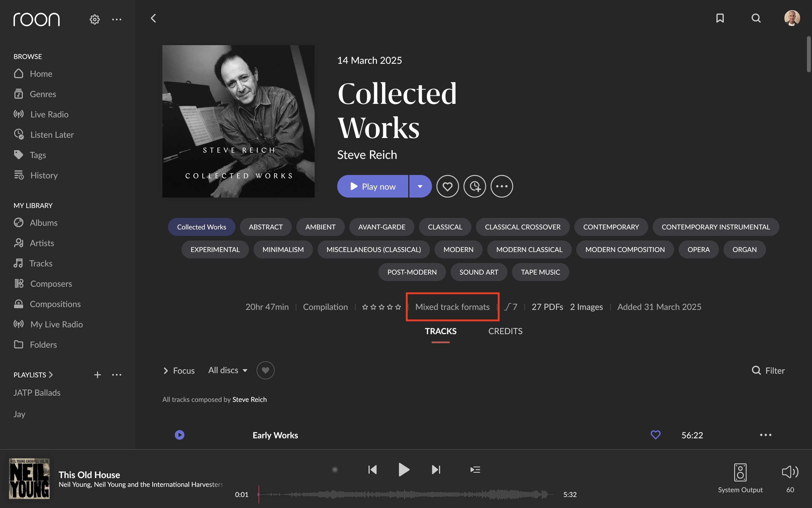Image resolution: width=812 pixels, height=508 pixels.
Task: Open Tags in sidebar
Action: (30, 155)
